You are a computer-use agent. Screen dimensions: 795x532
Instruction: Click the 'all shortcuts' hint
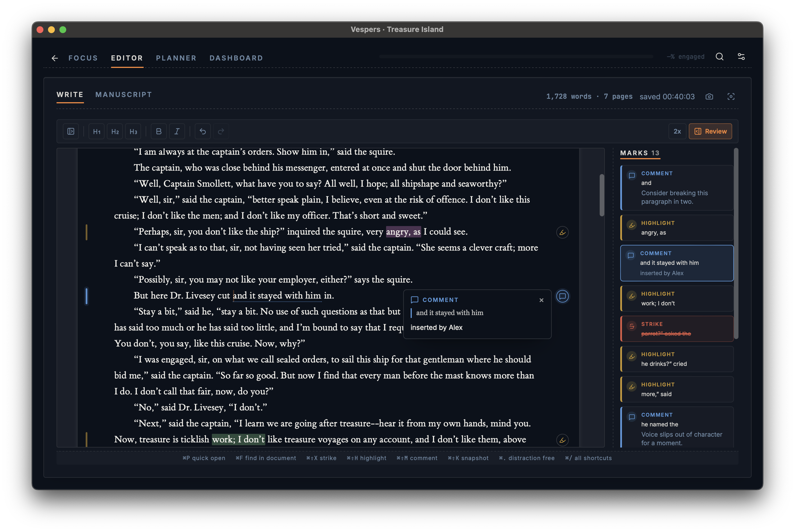click(x=588, y=458)
